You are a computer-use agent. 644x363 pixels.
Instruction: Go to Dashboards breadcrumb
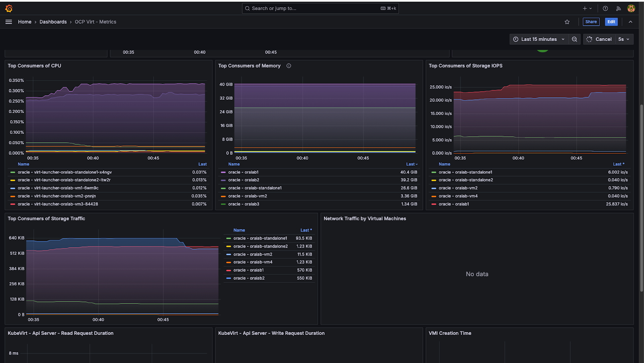[53, 22]
